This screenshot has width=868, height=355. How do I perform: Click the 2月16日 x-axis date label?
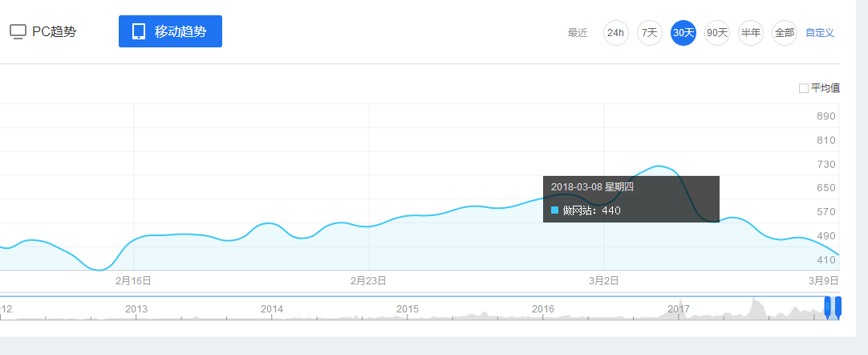pyautogui.click(x=133, y=280)
